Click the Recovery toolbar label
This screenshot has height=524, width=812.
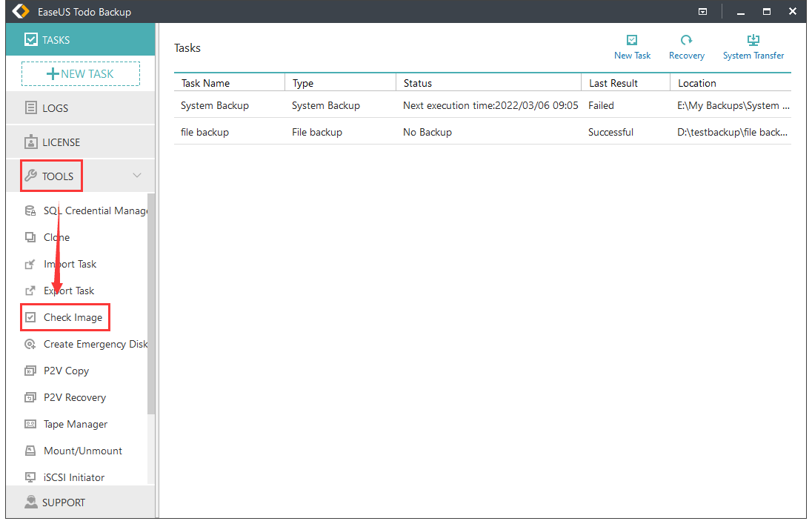click(x=687, y=56)
